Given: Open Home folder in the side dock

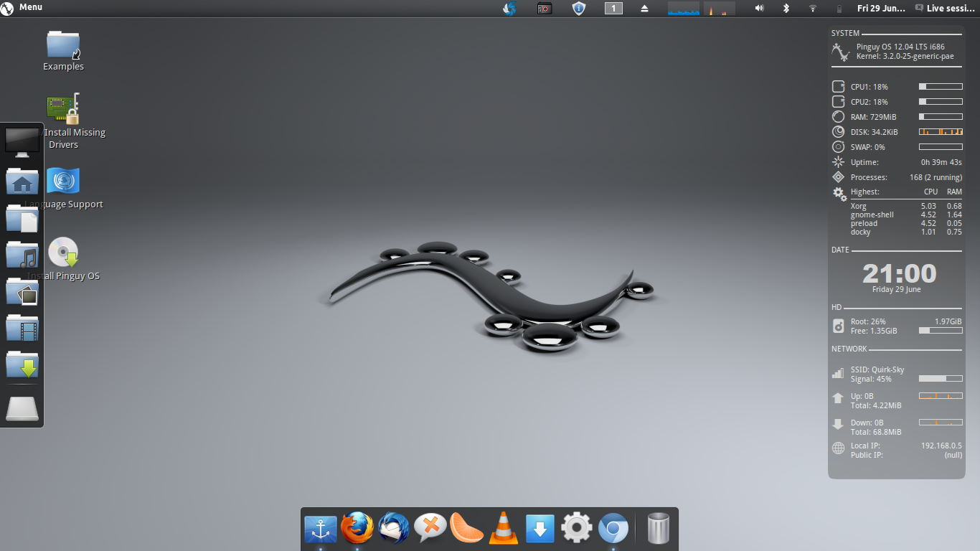Looking at the screenshot, I should [x=22, y=182].
